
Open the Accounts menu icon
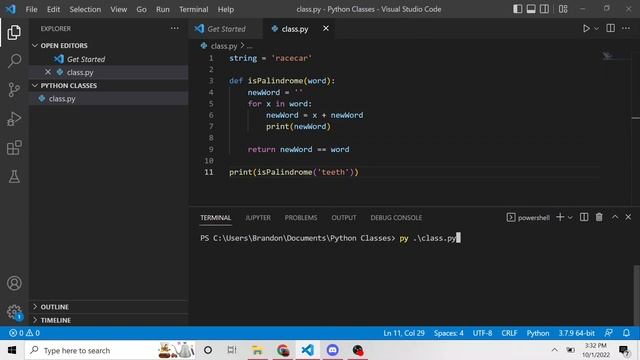tap(14, 283)
